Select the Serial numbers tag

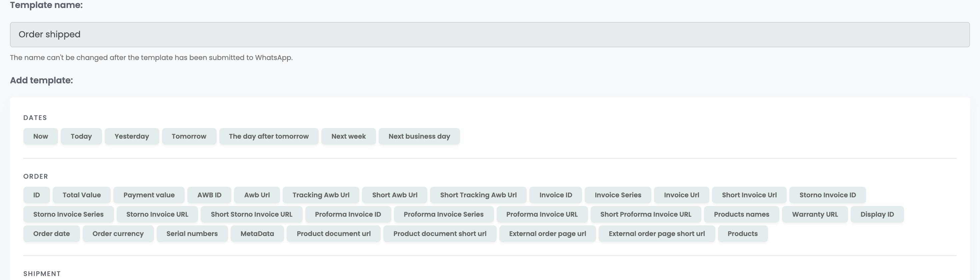(192, 234)
